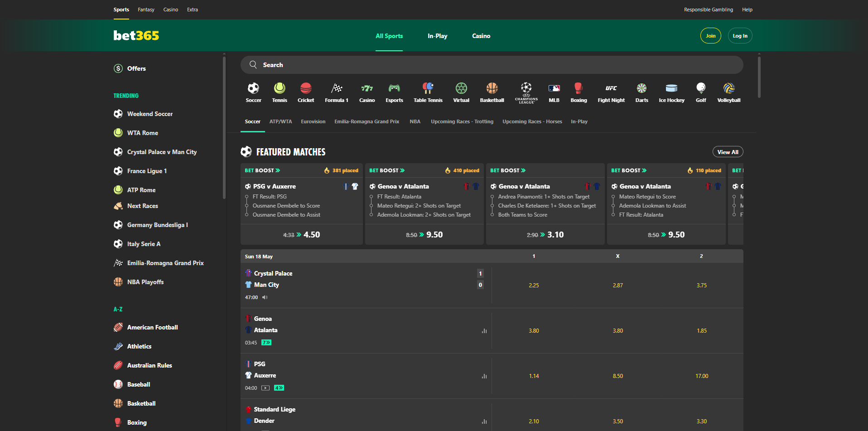
Task: Open Australian Rules in A-Z list
Action: click(149, 365)
